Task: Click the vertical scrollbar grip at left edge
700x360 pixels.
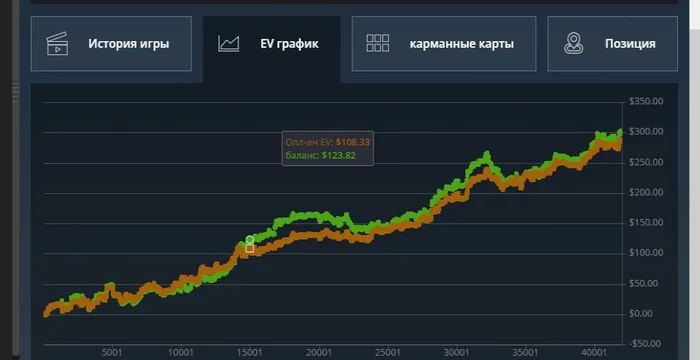Action: pyautogui.click(x=16, y=91)
